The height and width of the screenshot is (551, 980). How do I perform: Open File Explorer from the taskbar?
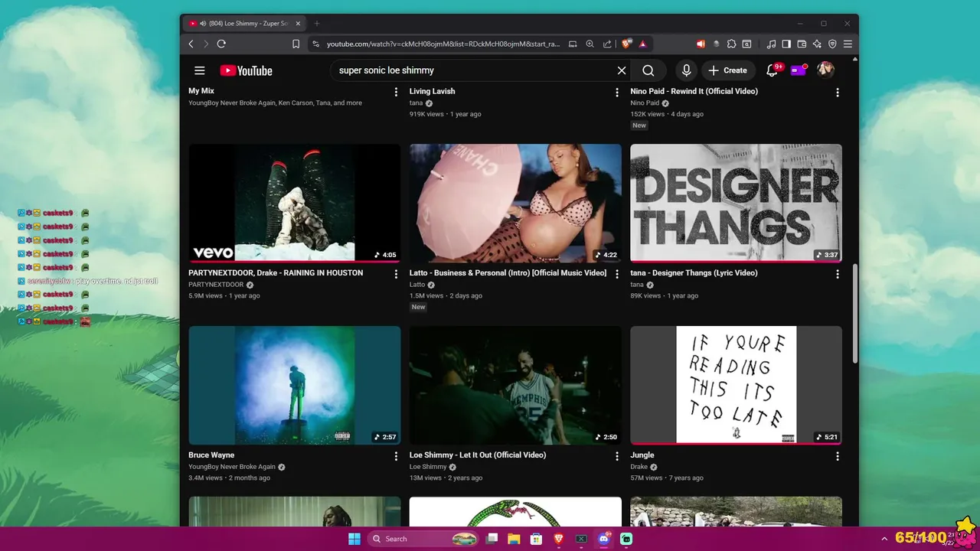point(514,539)
